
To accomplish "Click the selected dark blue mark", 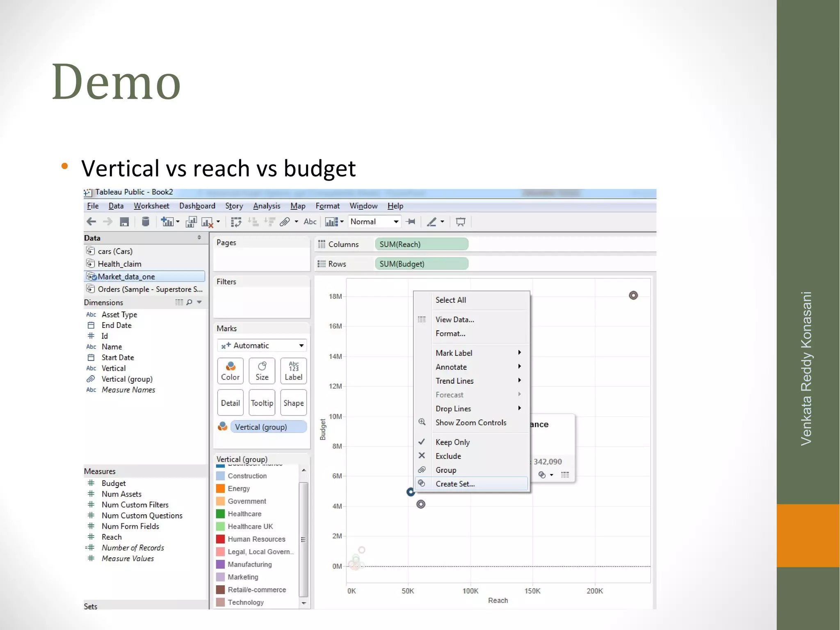I will coord(411,492).
